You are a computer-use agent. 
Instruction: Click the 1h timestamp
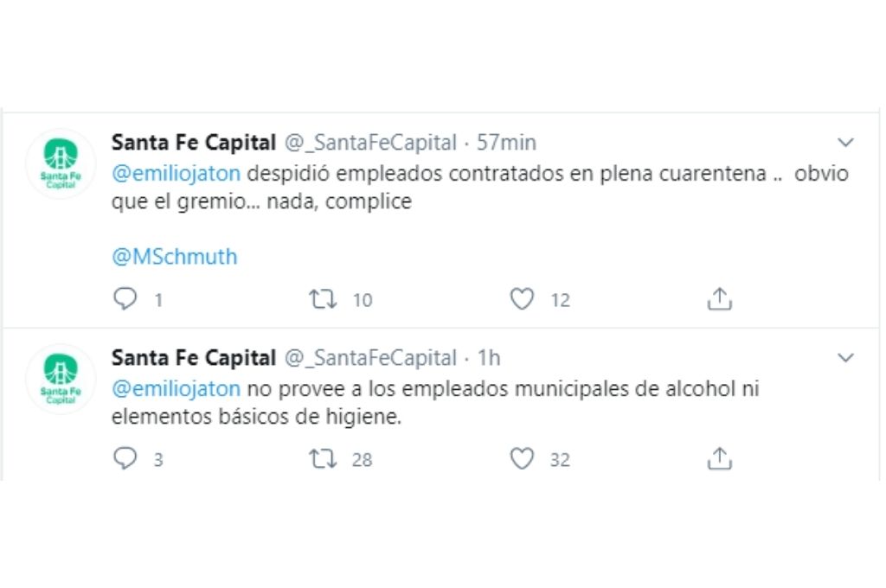pos(488,358)
